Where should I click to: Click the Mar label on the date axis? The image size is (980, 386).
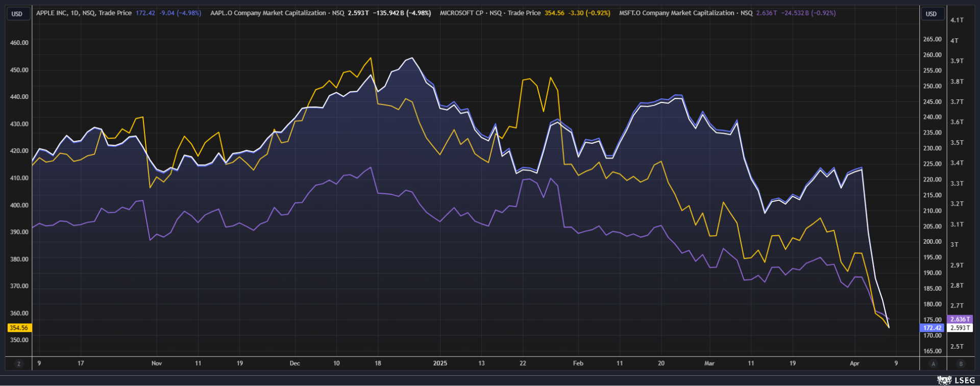(709, 364)
